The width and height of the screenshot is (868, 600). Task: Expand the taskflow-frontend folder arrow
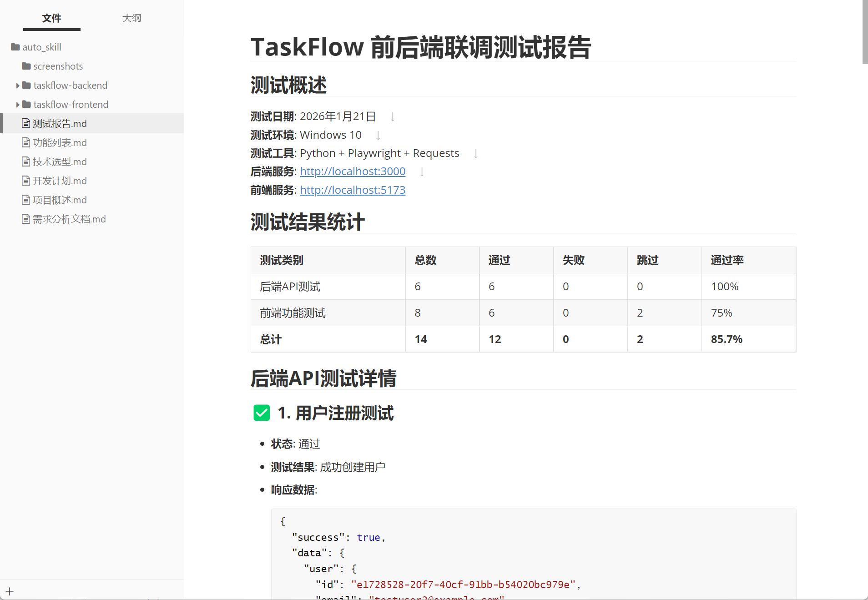(x=18, y=105)
